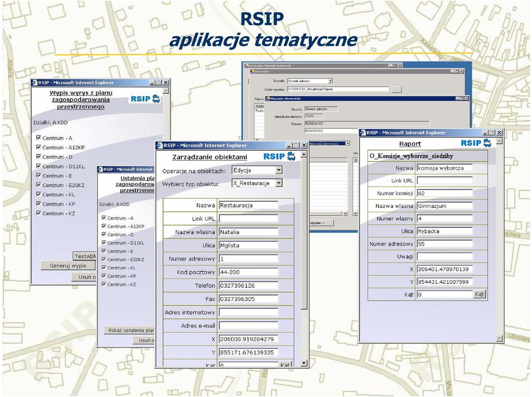Open the Operacje na obiektach Edycja dropdown
The height and width of the screenshot is (397, 532).
[279, 170]
